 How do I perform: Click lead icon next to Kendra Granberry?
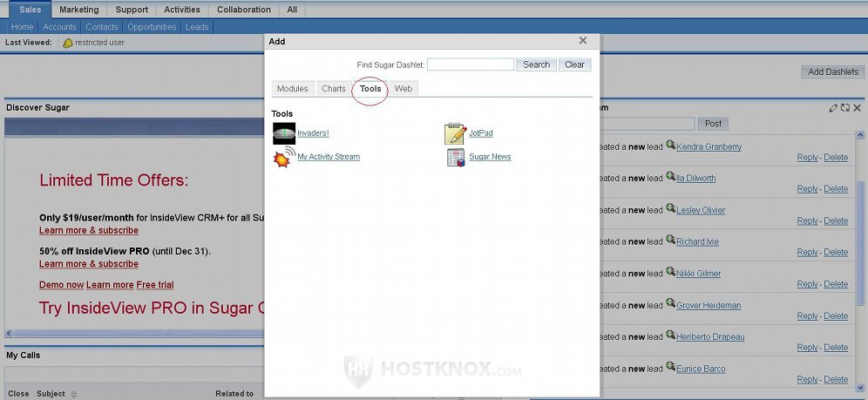coord(670,145)
